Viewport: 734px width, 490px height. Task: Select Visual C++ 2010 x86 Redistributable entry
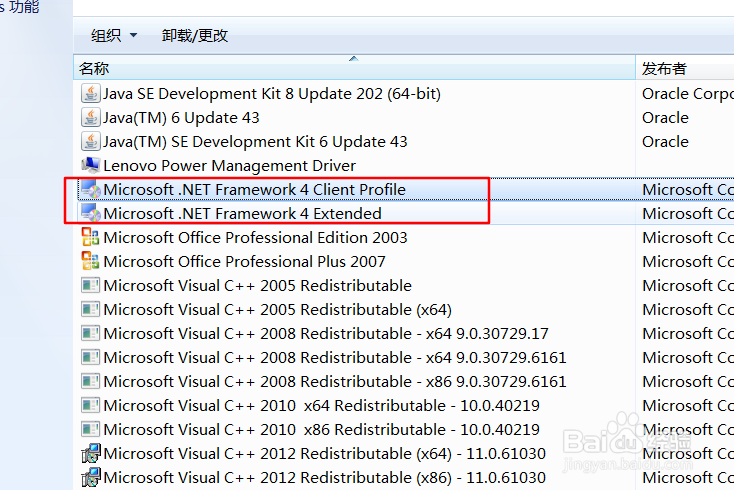(321, 430)
